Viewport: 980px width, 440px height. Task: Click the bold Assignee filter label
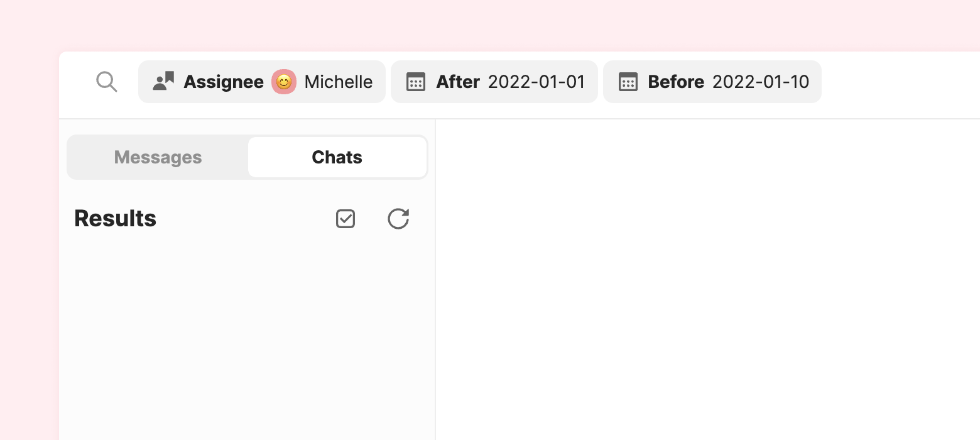pyautogui.click(x=224, y=82)
